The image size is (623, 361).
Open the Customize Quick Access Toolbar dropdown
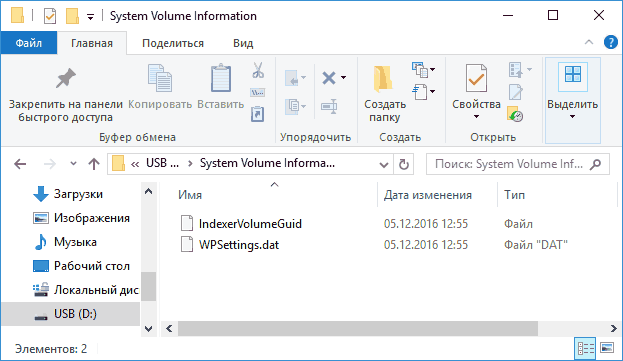pyautogui.click(x=91, y=17)
